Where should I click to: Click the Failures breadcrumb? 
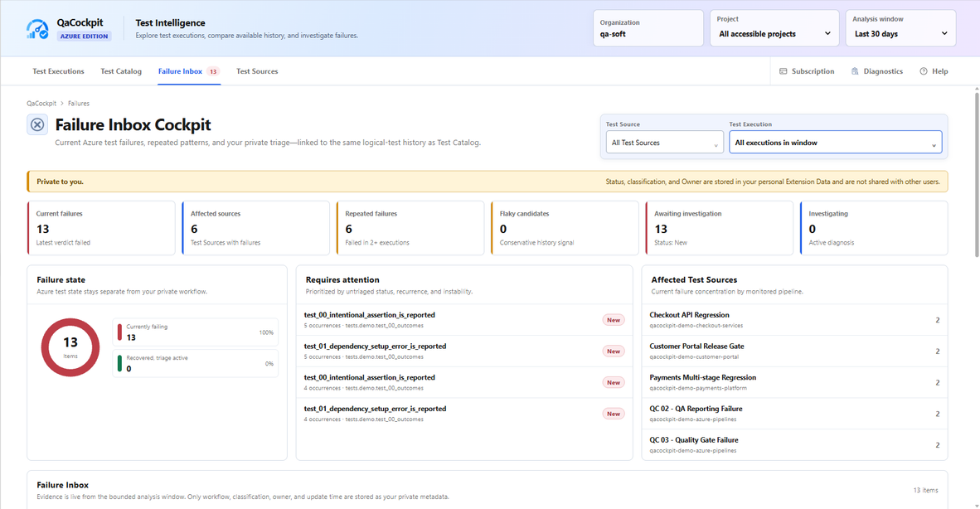click(x=79, y=104)
